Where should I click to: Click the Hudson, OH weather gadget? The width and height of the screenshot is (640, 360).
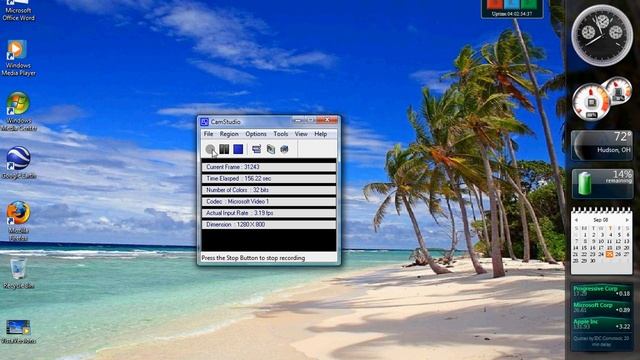602,145
